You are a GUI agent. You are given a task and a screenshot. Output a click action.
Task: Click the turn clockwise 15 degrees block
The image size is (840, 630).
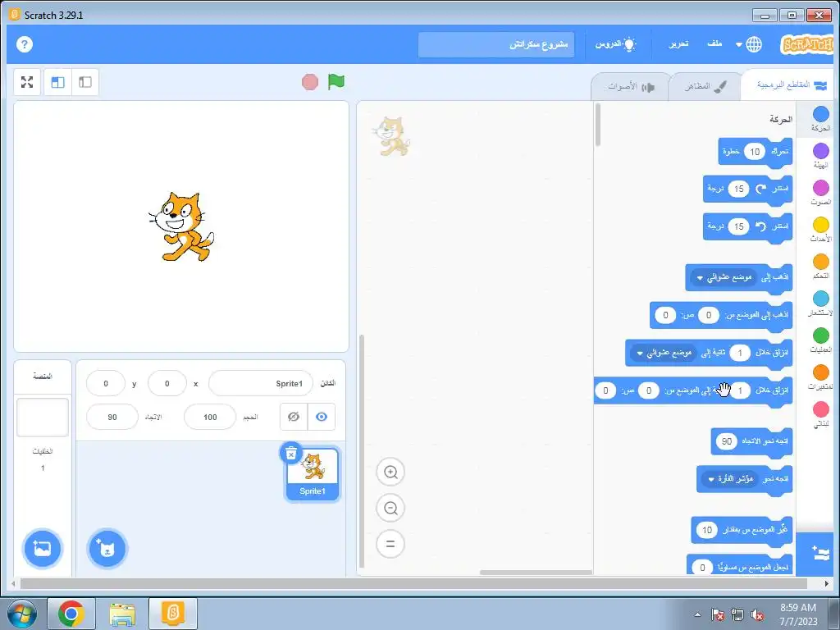(748, 189)
